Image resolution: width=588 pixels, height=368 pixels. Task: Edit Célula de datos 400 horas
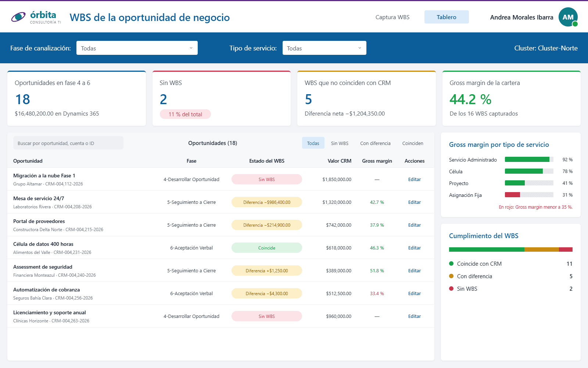415,248
